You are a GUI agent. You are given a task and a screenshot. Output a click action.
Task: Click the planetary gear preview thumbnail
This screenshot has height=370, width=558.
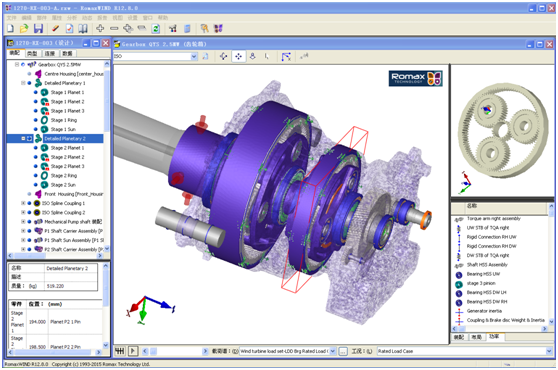[502, 131]
